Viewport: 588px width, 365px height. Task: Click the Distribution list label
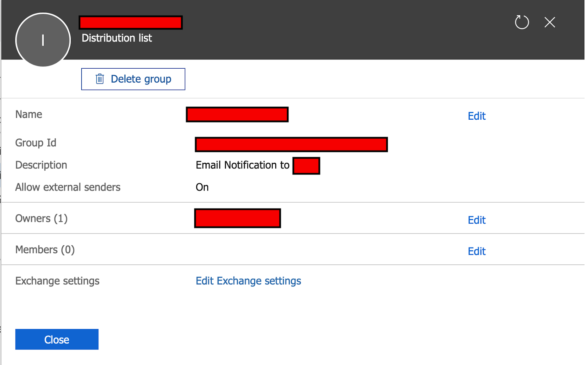[x=116, y=38]
